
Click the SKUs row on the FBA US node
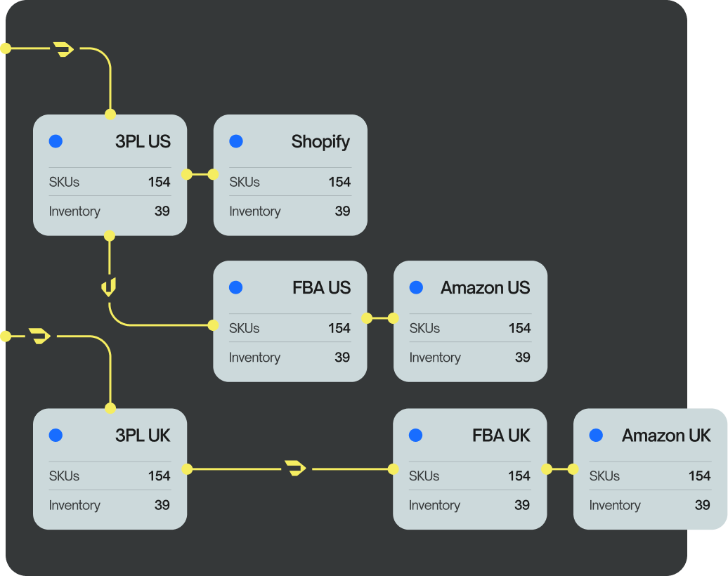[x=290, y=328]
